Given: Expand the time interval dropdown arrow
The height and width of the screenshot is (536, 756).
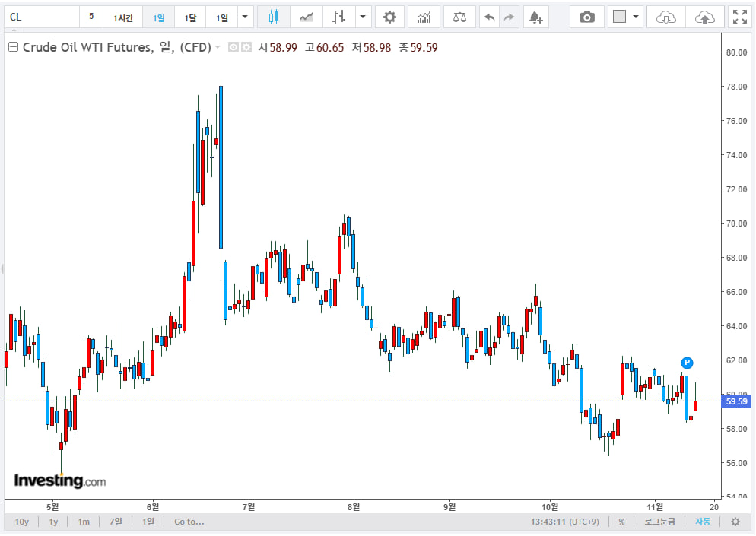Looking at the screenshot, I should click(244, 17).
